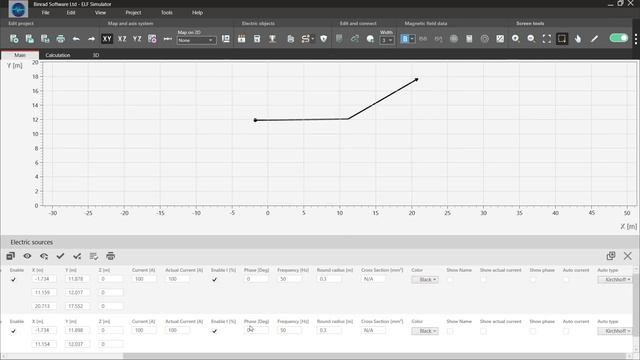Switch to the XZ axis view
This screenshot has height=360, width=640.
pyautogui.click(x=122, y=39)
